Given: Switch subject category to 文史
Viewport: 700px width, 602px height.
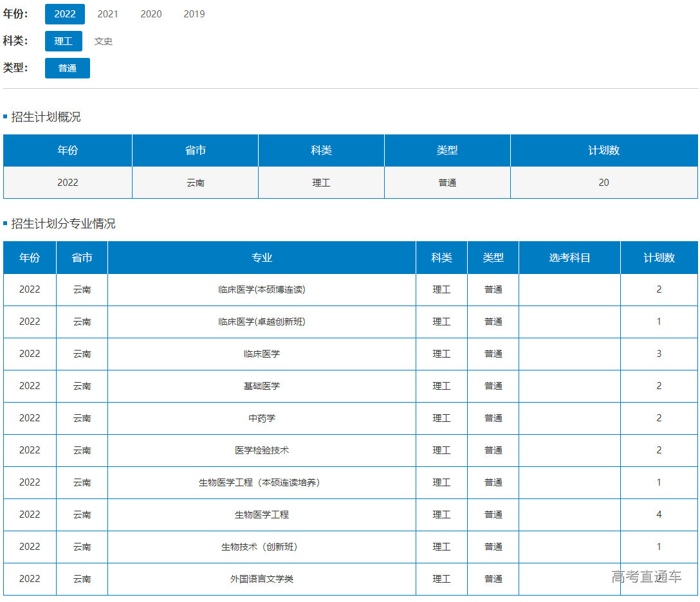Looking at the screenshot, I should coord(104,41).
